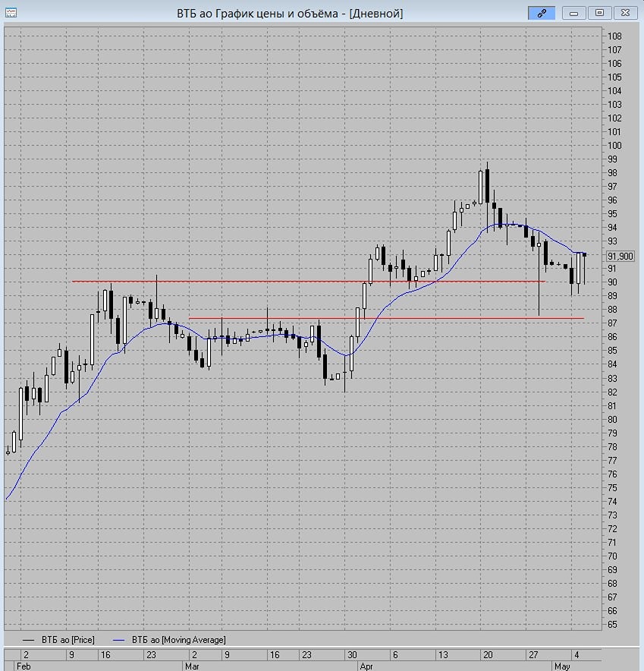The image size is (644, 671).
Task: Click the date 30 on the time axis
Action: coord(352,655)
